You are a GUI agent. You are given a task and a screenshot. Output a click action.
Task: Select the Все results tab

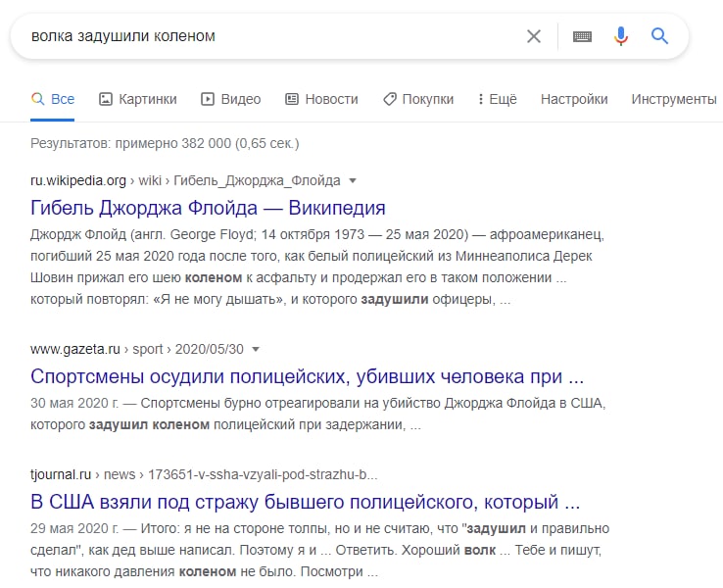click(x=53, y=99)
